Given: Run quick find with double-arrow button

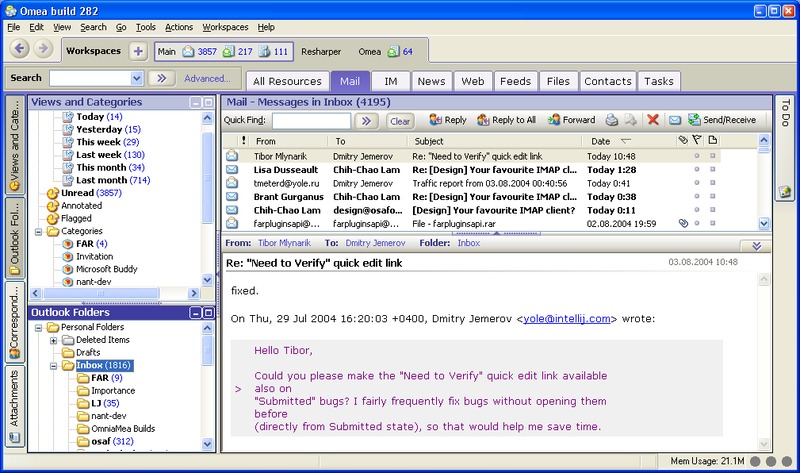Looking at the screenshot, I should 366,121.
